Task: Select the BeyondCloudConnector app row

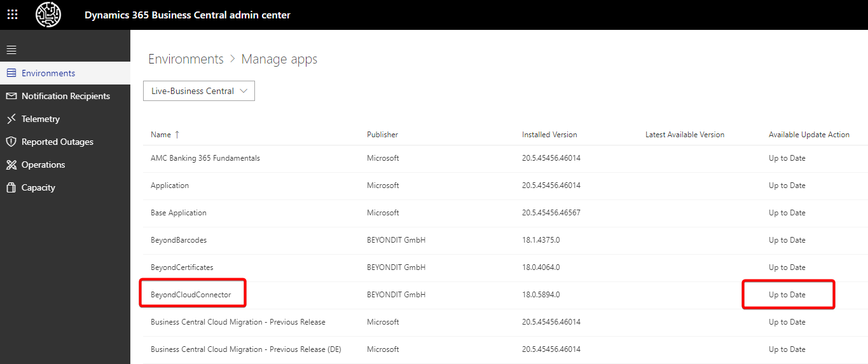Action: pyautogui.click(x=191, y=295)
